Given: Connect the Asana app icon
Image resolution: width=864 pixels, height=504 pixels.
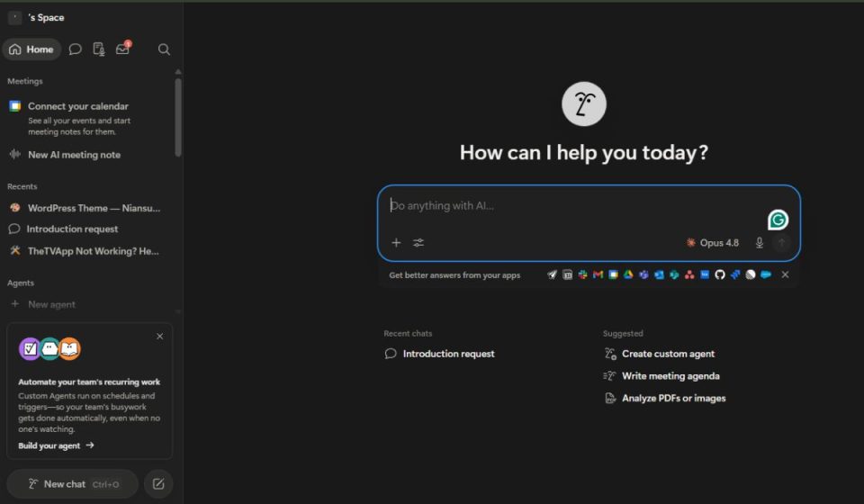Looking at the screenshot, I should click(x=689, y=274).
